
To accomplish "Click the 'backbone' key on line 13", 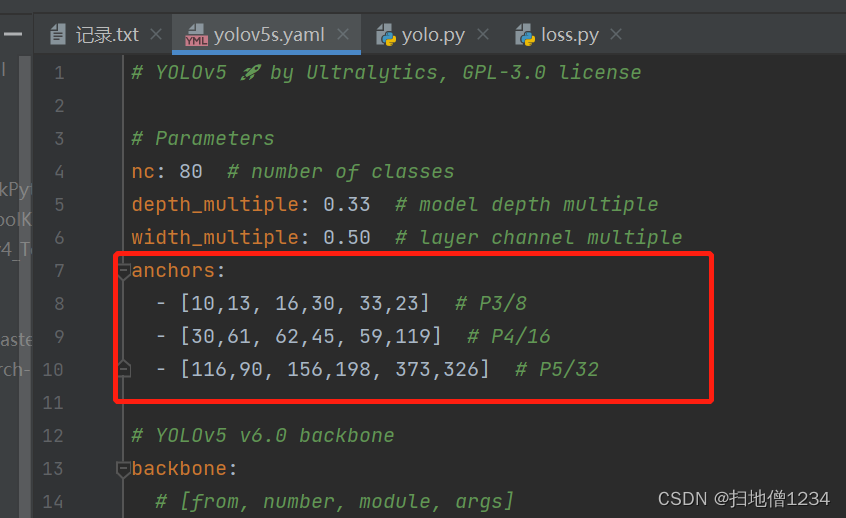I will tap(179, 469).
